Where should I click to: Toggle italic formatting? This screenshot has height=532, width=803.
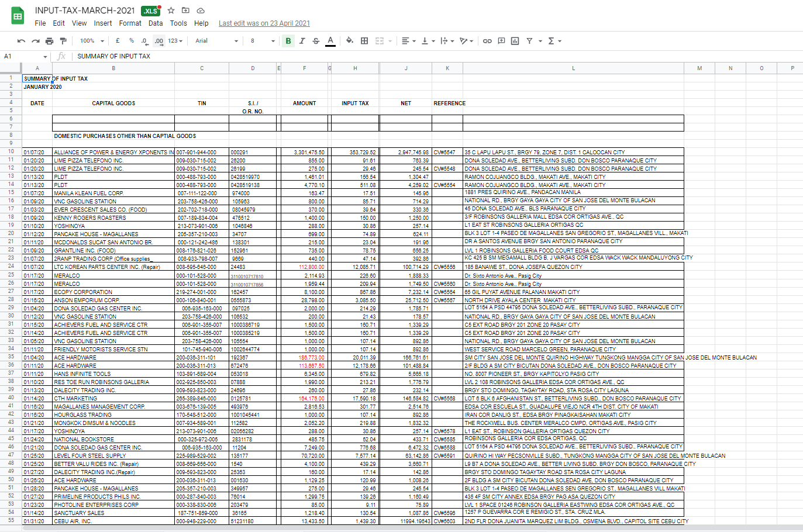[x=302, y=41]
